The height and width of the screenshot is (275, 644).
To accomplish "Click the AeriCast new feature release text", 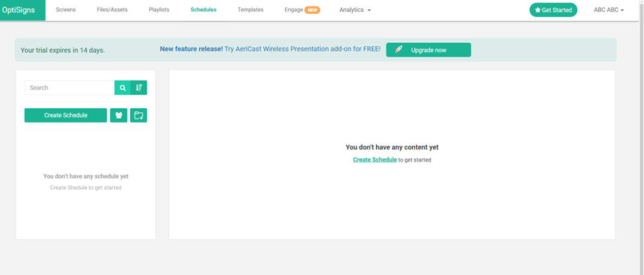I will click(269, 49).
